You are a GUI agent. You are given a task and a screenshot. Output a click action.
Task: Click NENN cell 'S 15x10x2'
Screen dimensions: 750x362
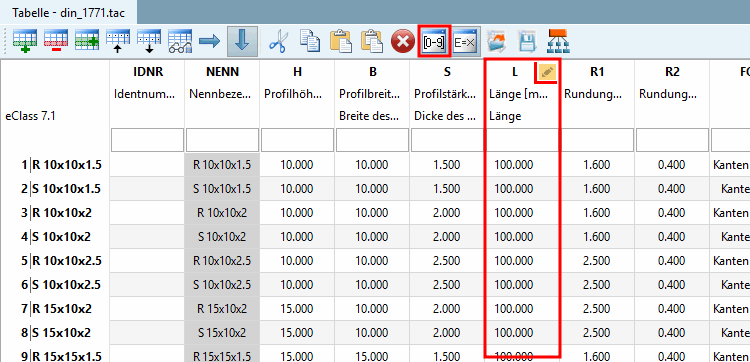click(x=222, y=333)
